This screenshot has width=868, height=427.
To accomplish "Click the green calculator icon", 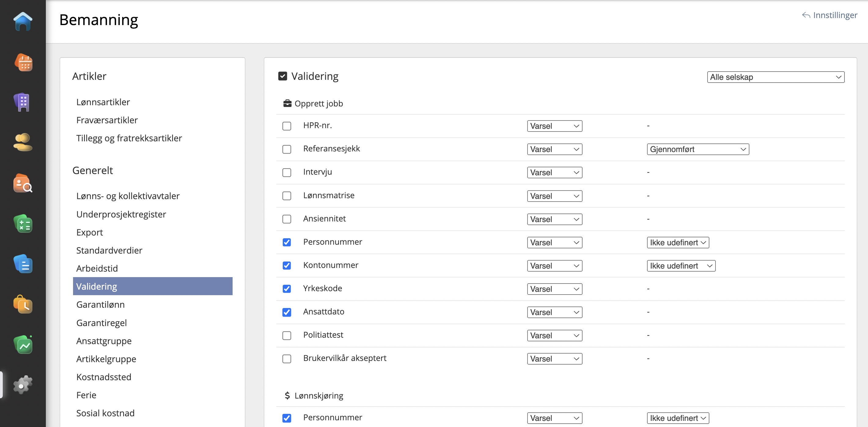I will point(23,224).
